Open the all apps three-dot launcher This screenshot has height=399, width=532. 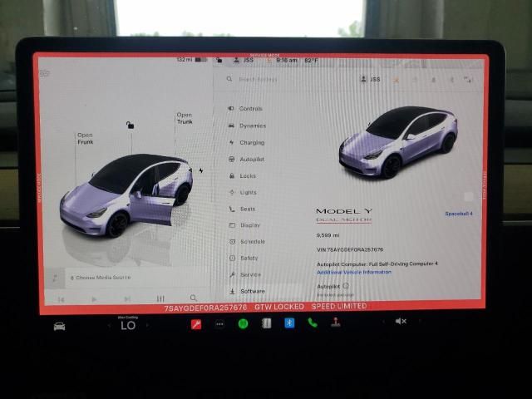click(x=219, y=323)
